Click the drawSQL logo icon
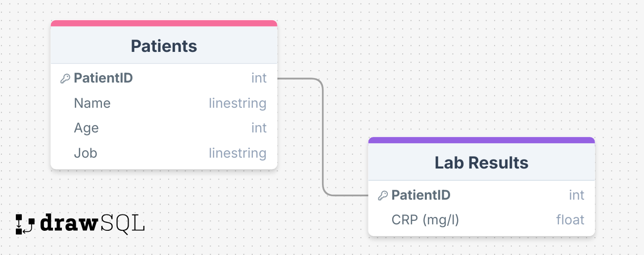 point(24,224)
